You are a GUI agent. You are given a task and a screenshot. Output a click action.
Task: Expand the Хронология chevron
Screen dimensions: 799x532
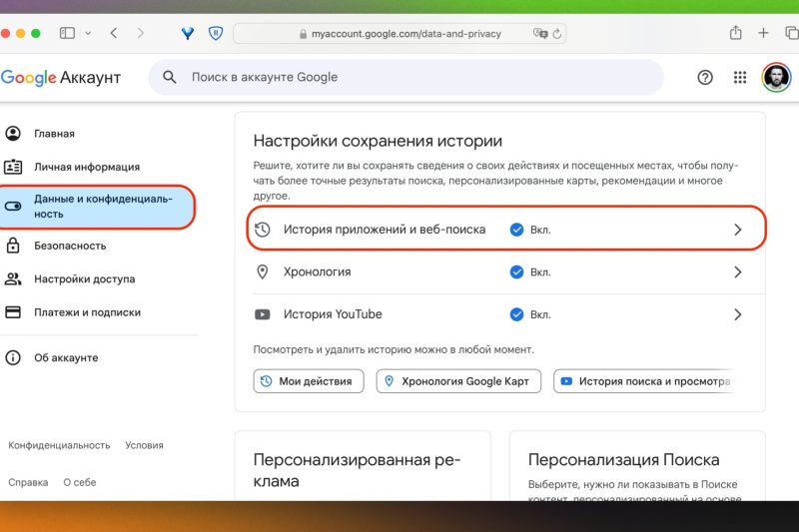(x=738, y=271)
